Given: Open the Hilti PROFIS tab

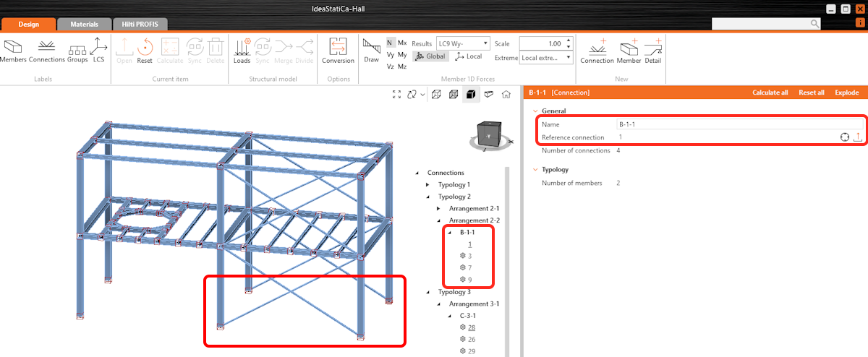Looking at the screenshot, I should coord(140,24).
